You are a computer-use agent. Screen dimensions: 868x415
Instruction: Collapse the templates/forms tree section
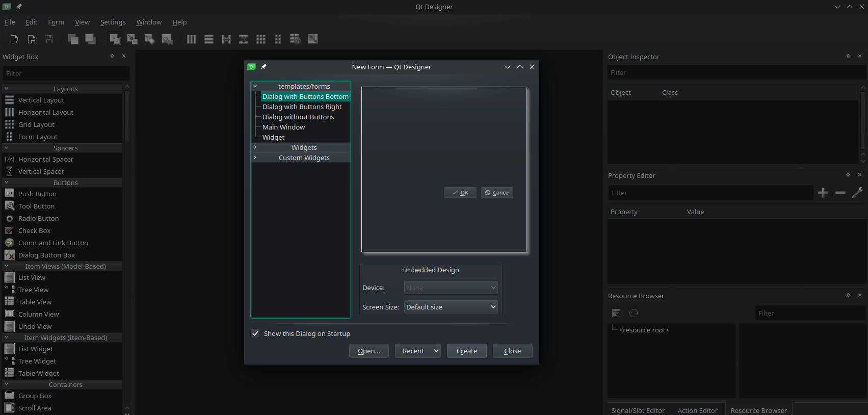[x=255, y=86]
